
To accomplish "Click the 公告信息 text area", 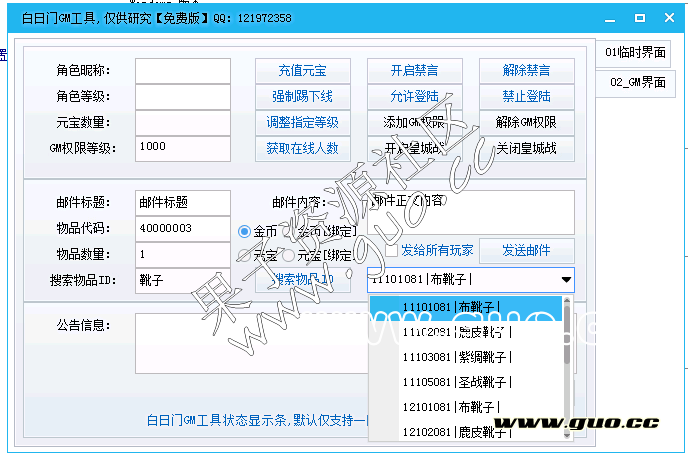I will 252,343.
